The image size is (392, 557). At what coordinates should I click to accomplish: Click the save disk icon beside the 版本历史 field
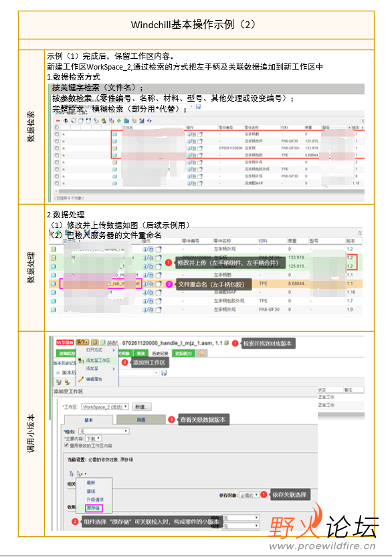pos(164,372)
